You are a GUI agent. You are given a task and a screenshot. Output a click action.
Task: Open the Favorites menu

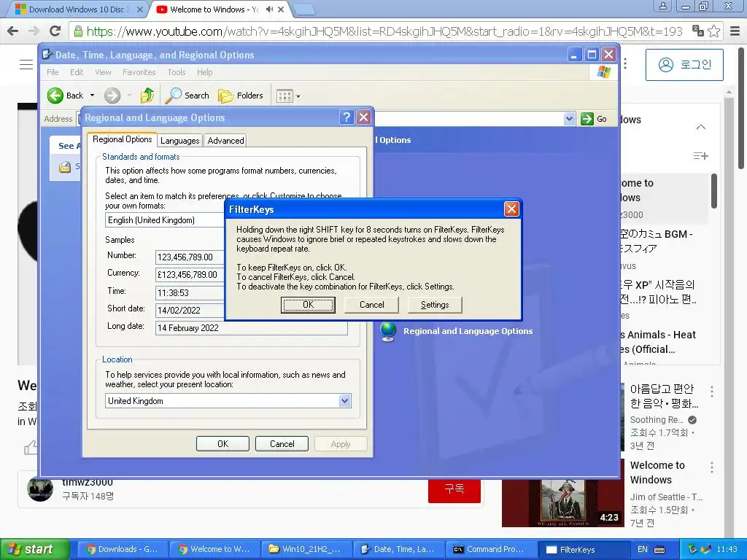[x=139, y=72]
